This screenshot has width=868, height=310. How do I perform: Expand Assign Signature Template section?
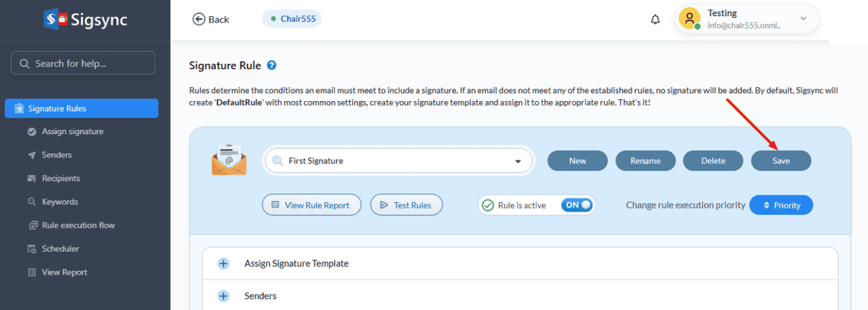(223, 264)
